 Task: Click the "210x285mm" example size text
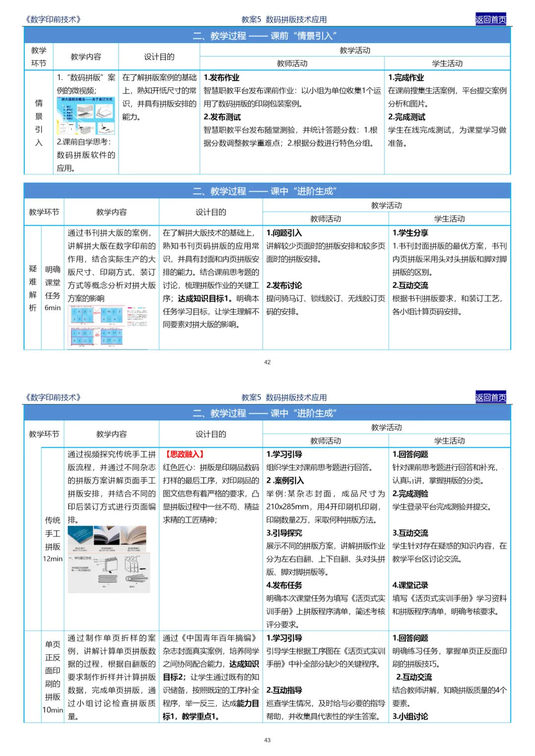pos(288,507)
